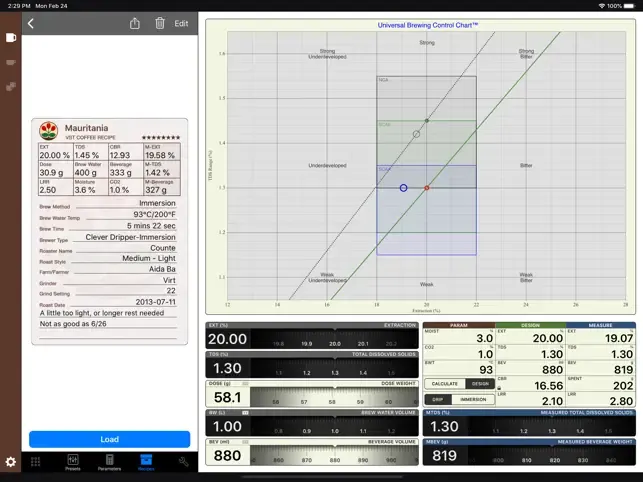643x482 pixels.
Task: Toggle the CBR lock icon
Action: click(x=499, y=388)
